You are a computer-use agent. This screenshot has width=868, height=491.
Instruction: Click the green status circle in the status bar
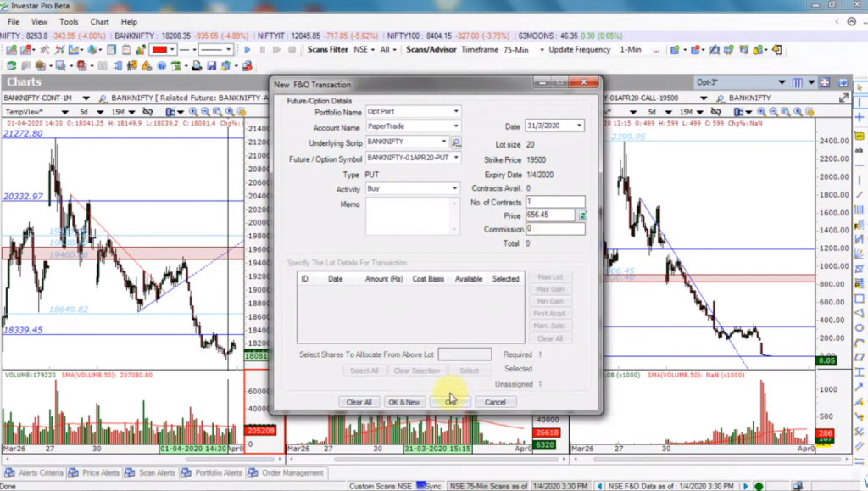coord(759,486)
